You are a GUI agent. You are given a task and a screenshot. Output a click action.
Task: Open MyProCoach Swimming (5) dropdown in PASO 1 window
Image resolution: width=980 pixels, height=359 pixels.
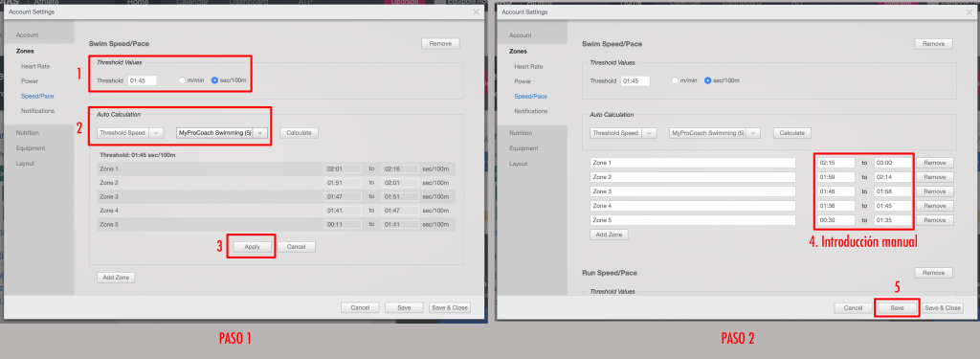point(222,133)
